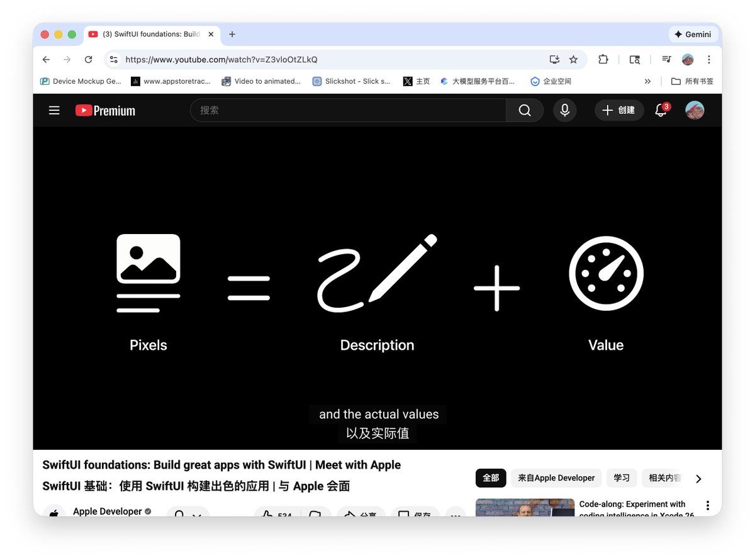Viewport: 755px width, 560px height.
Task: Bookmark this page with star icon
Action: click(573, 60)
